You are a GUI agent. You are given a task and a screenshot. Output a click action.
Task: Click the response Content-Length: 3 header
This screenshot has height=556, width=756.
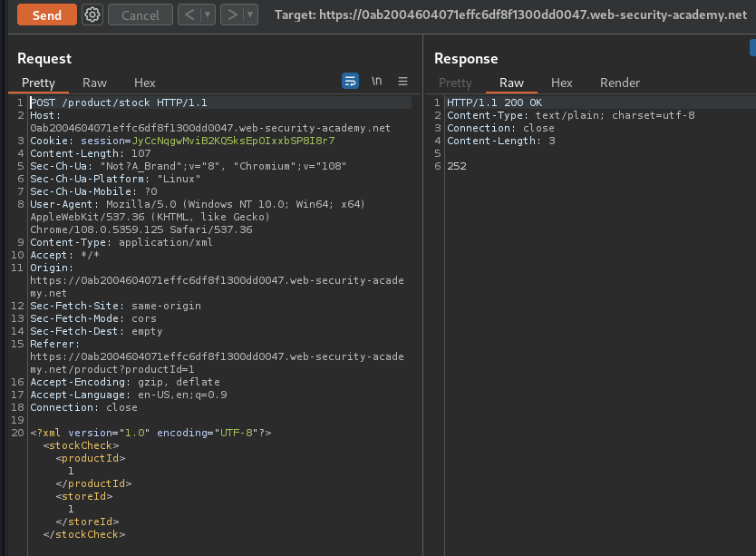point(501,141)
